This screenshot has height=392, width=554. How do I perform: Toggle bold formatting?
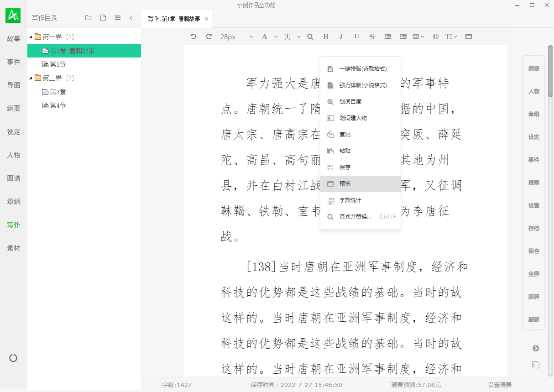click(325, 37)
